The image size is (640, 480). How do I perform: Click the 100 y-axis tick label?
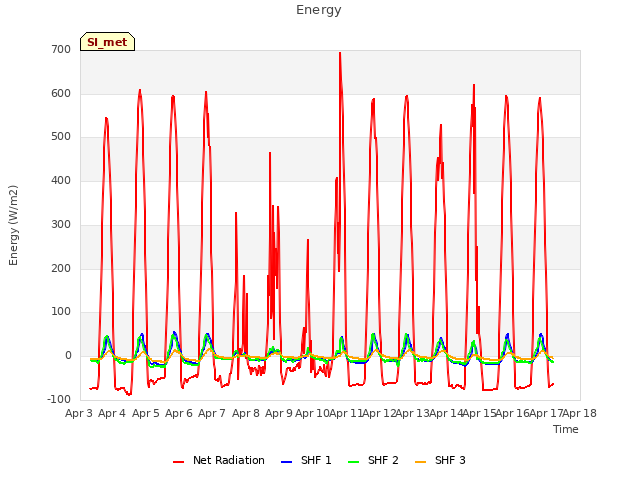[61, 312]
